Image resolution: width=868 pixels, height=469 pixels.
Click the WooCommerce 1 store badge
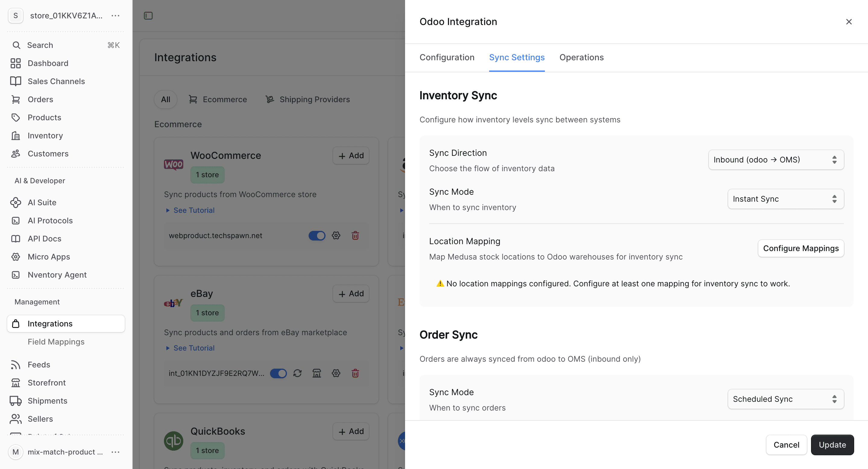click(x=207, y=175)
